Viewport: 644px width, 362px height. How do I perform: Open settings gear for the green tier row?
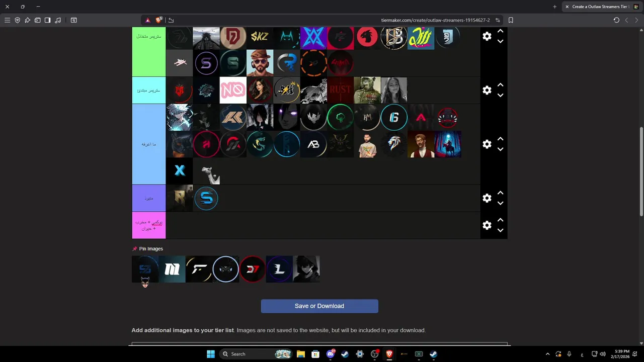[487, 36]
